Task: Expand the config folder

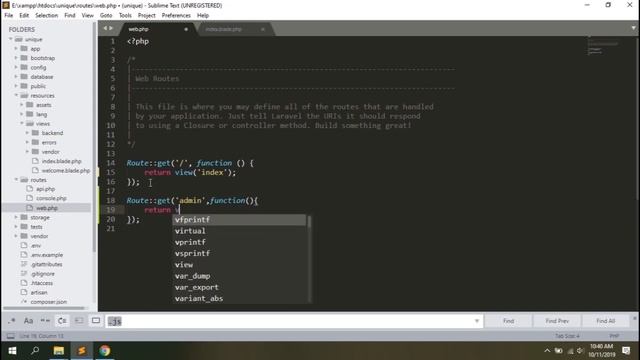Action: click(16, 67)
